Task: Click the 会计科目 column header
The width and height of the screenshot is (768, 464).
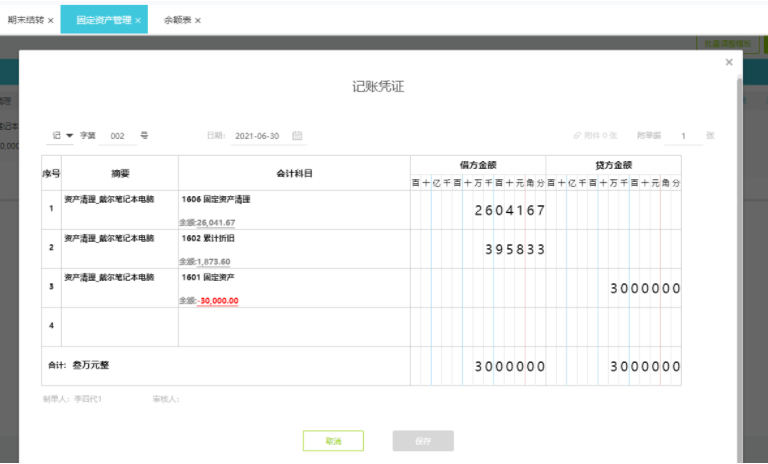Action: pyautogui.click(x=294, y=173)
